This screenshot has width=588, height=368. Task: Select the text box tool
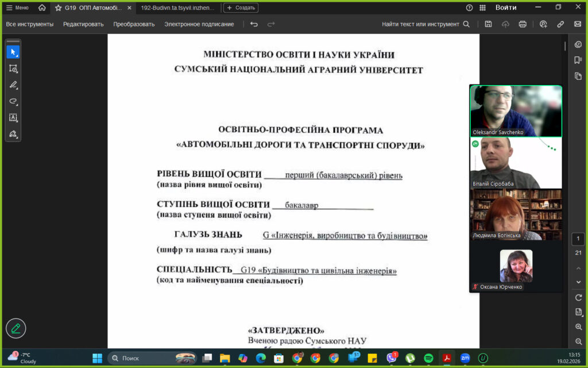pyautogui.click(x=13, y=117)
